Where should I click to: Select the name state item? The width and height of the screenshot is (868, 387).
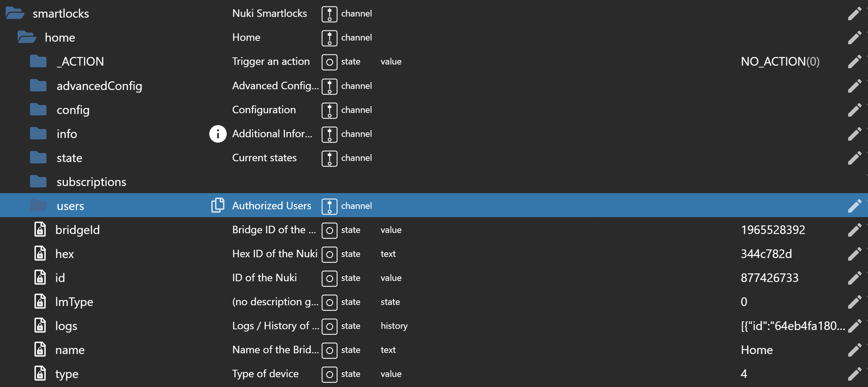click(70, 350)
